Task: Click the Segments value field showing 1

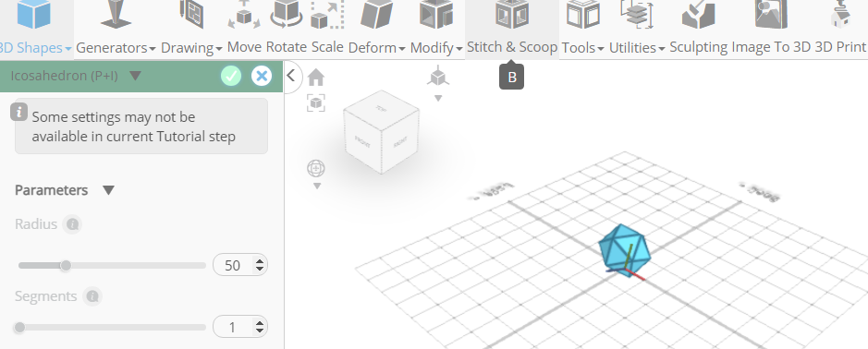Action: [x=233, y=327]
